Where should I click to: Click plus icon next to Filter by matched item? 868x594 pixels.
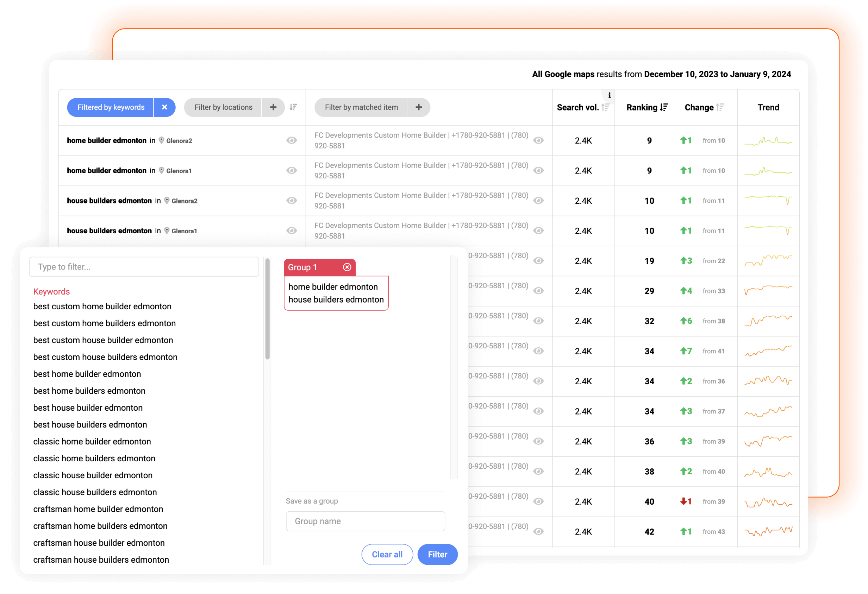point(418,107)
